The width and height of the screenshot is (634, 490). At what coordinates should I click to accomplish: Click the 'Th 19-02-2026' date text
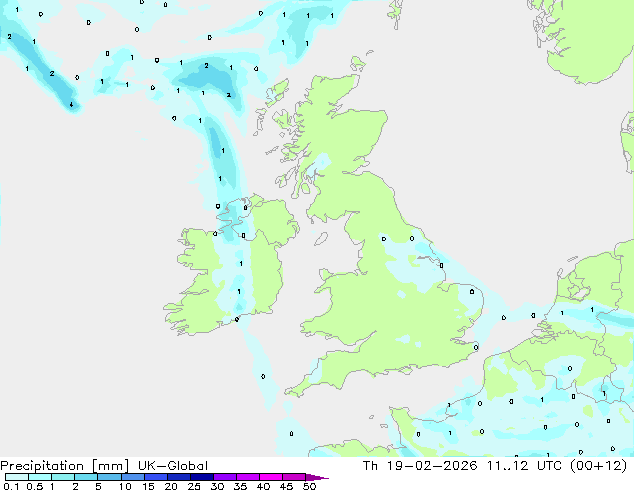click(420, 466)
